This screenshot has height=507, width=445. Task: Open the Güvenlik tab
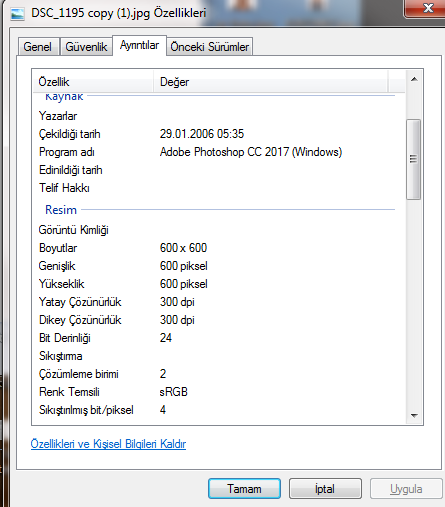(x=86, y=47)
